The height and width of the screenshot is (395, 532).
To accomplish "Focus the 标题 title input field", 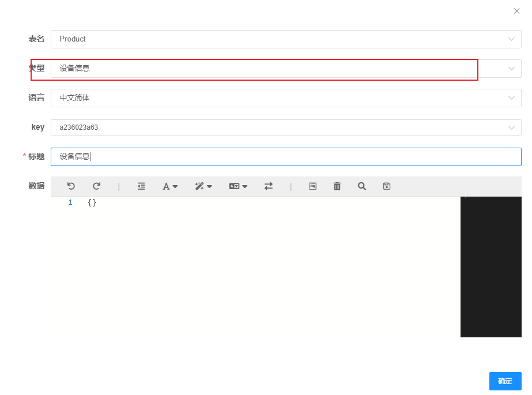I will point(286,157).
